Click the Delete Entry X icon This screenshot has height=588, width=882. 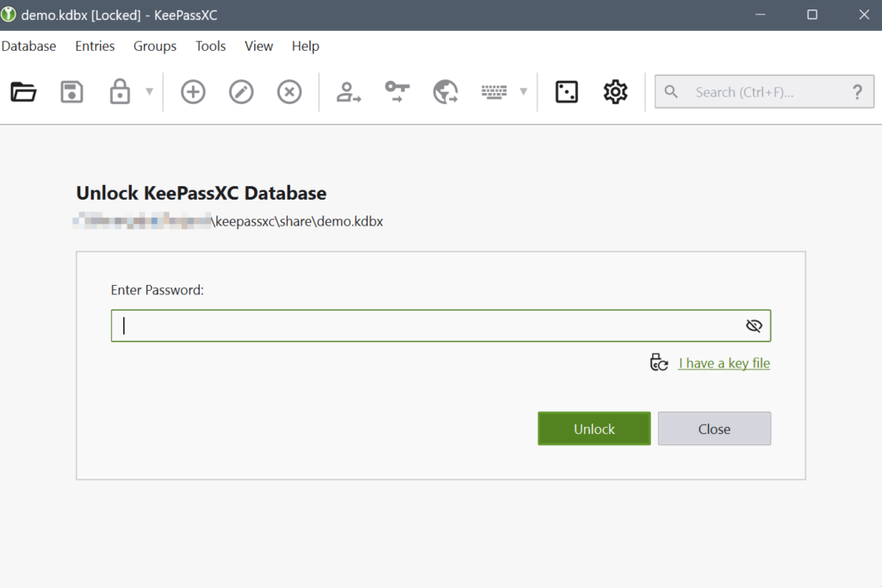point(289,92)
